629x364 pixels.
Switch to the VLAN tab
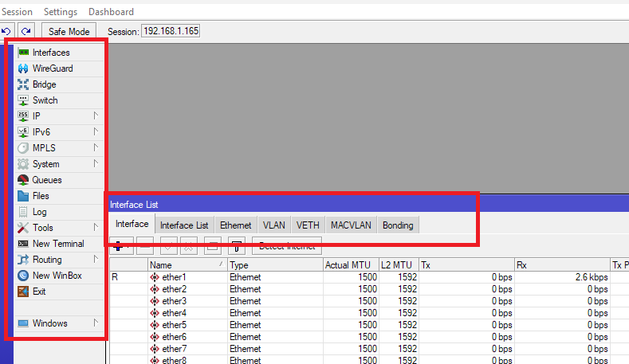[x=274, y=225]
